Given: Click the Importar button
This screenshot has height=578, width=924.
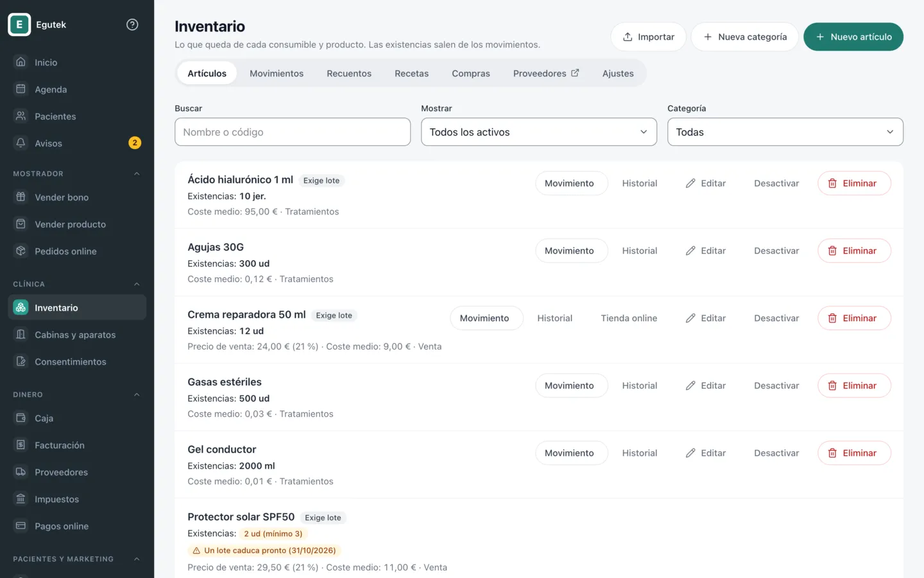Looking at the screenshot, I should (648, 37).
